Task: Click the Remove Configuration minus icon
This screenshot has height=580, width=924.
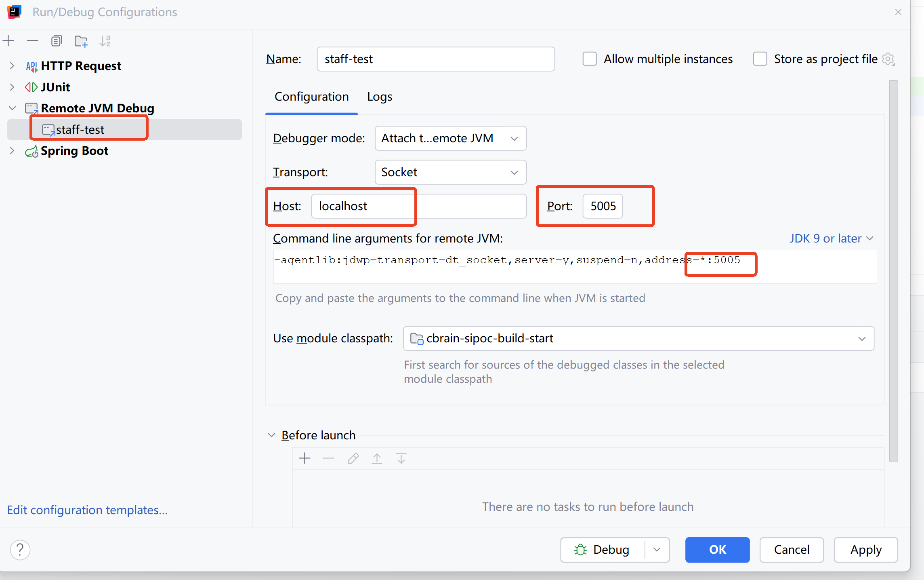Action: pos(32,41)
